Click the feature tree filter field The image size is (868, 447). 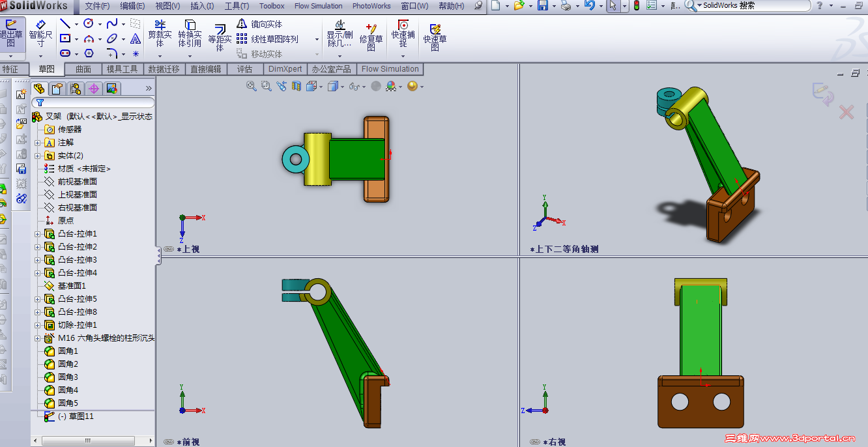(93, 102)
